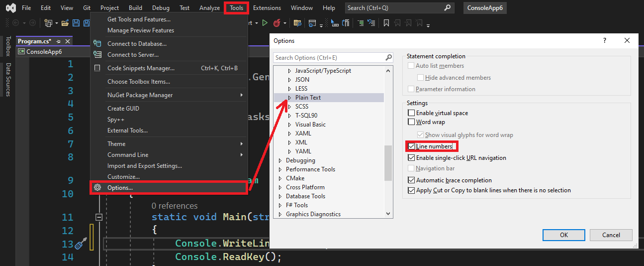Click the New Project toolbar icon

coord(48,23)
